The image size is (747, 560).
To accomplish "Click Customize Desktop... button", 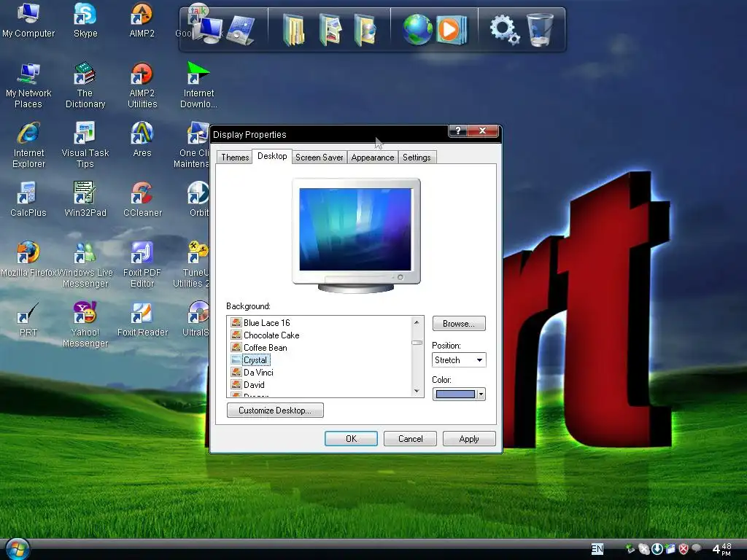I will (275, 410).
